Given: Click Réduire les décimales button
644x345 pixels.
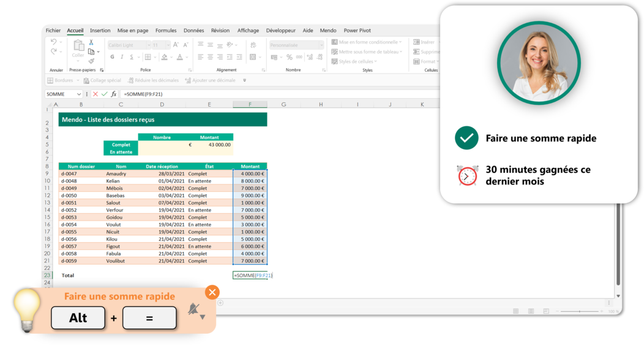Looking at the screenshot, I should [x=153, y=80].
